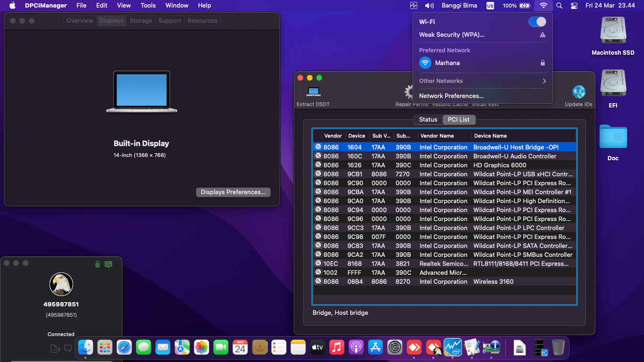The image size is (644, 362).
Task: Switch to Resources tab in About window
Action: tap(202, 21)
